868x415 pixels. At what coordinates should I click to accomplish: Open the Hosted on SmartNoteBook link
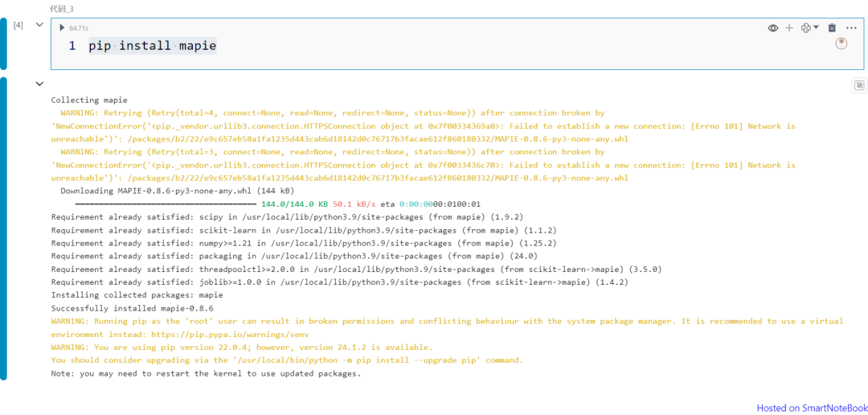[812, 408]
